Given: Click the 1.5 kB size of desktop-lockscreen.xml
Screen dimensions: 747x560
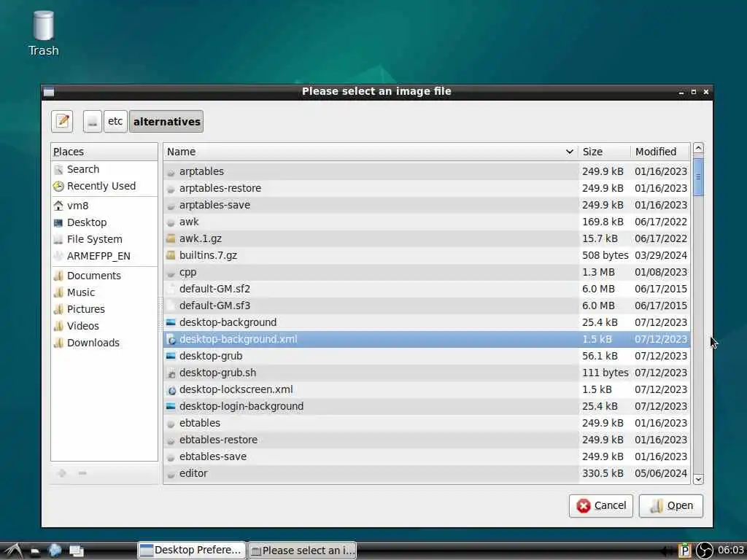Looking at the screenshot, I should 597,389.
